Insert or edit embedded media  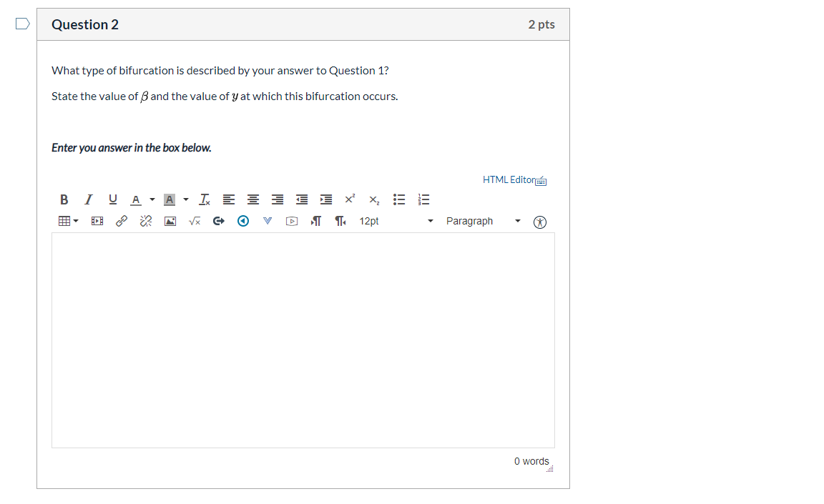97,221
